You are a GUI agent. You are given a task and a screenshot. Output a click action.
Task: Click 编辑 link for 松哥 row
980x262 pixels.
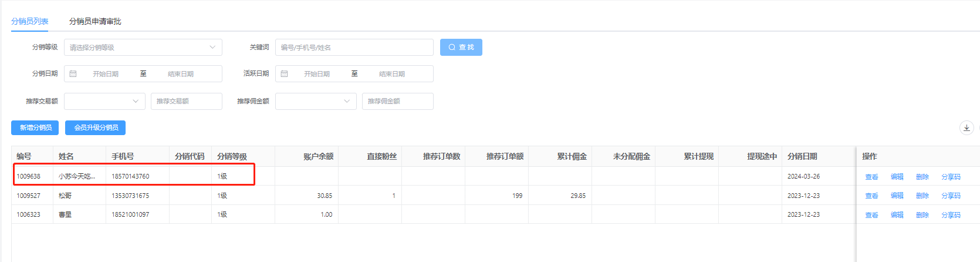coord(897,196)
